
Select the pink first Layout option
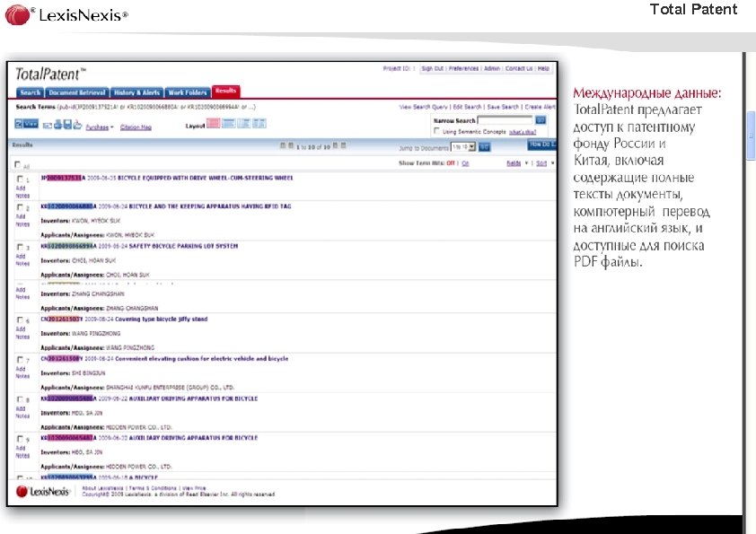[x=213, y=123]
